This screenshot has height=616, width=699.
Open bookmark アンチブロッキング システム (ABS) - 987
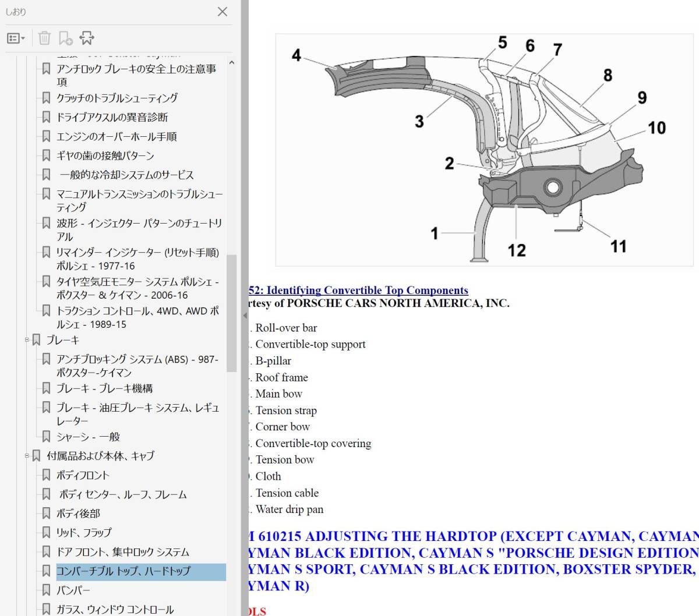point(137,366)
